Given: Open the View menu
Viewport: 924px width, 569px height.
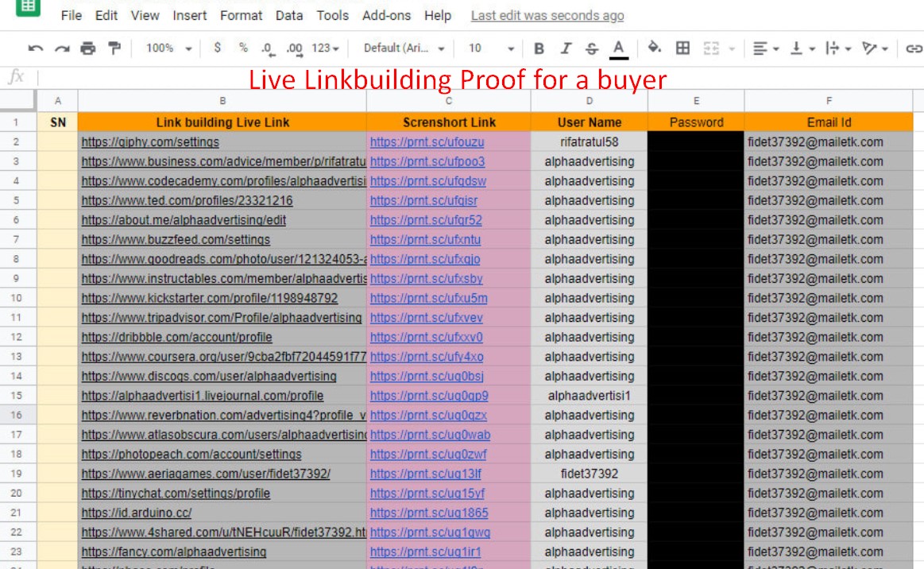Looking at the screenshot, I should click(145, 15).
